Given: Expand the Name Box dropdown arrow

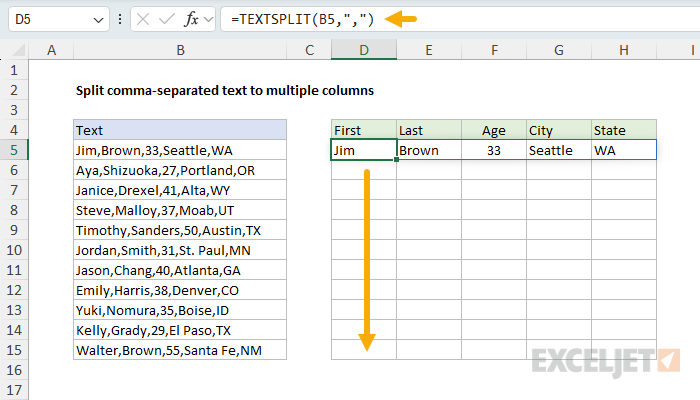Looking at the screenshot, I should coord(97,19).
